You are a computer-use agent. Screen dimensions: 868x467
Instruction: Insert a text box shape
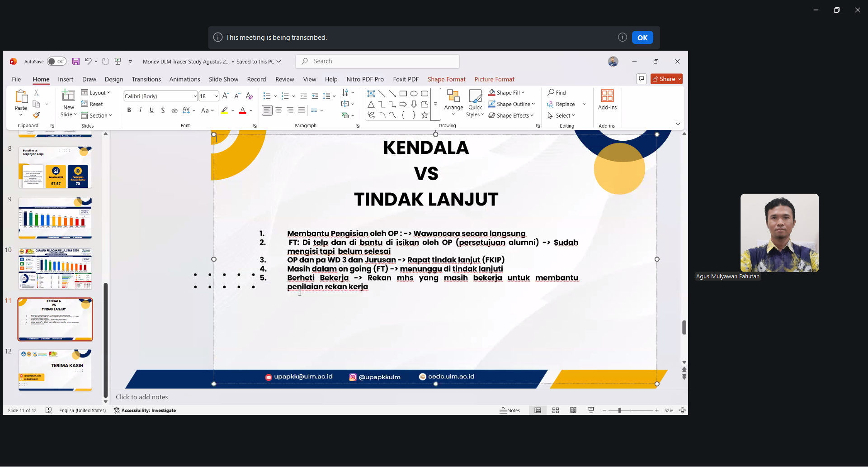point(371,94)
